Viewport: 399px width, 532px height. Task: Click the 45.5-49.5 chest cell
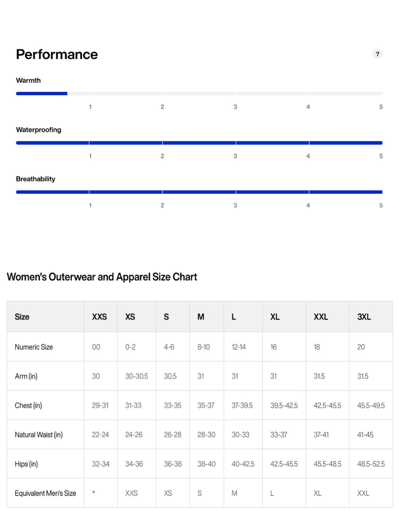371,405
